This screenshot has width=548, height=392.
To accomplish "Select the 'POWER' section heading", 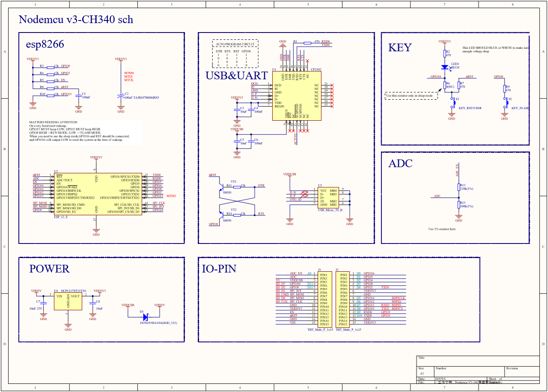I will point(49,269).
